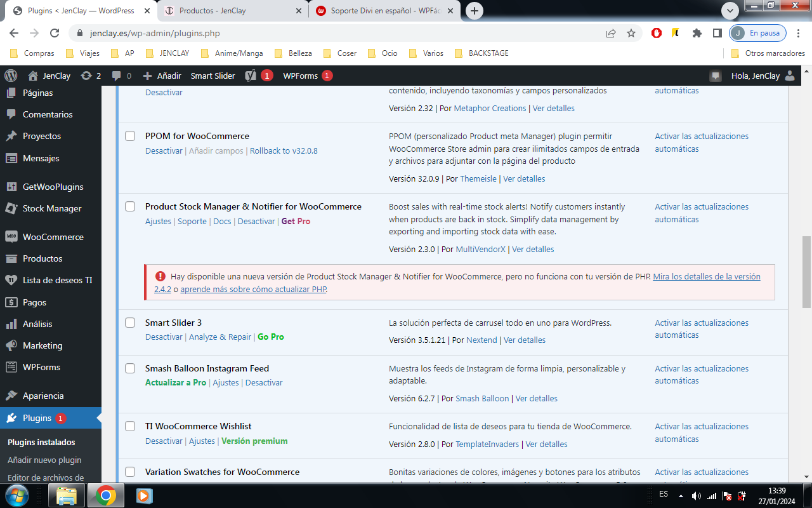Open WPForms in the admin bar
812x508 pixels.
tap(308, 76)
